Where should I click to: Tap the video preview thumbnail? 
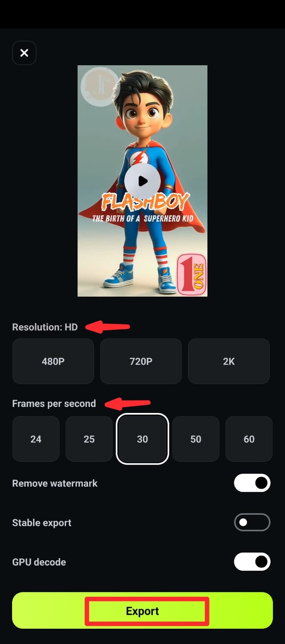click(x=142, y=181)
